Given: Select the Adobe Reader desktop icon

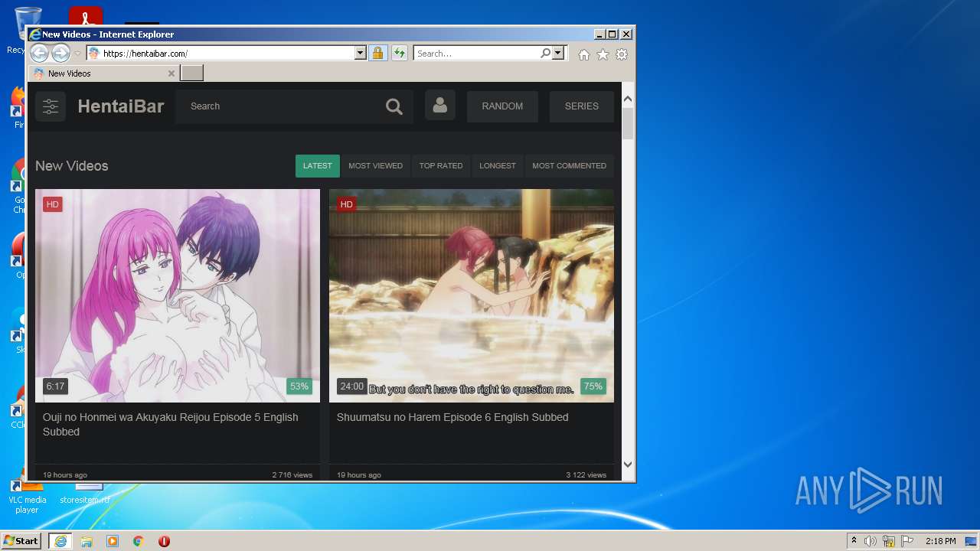Looking at the screenshot, I should [86, 16].
